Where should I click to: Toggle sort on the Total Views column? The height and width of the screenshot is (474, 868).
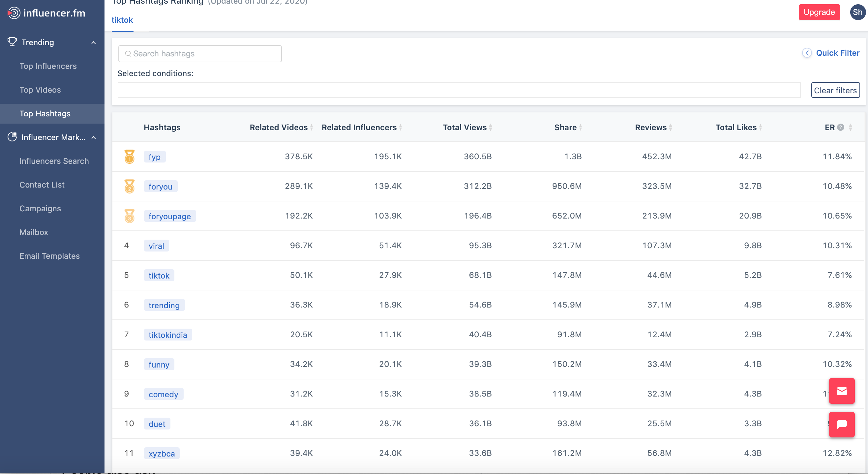pos(491,127)
